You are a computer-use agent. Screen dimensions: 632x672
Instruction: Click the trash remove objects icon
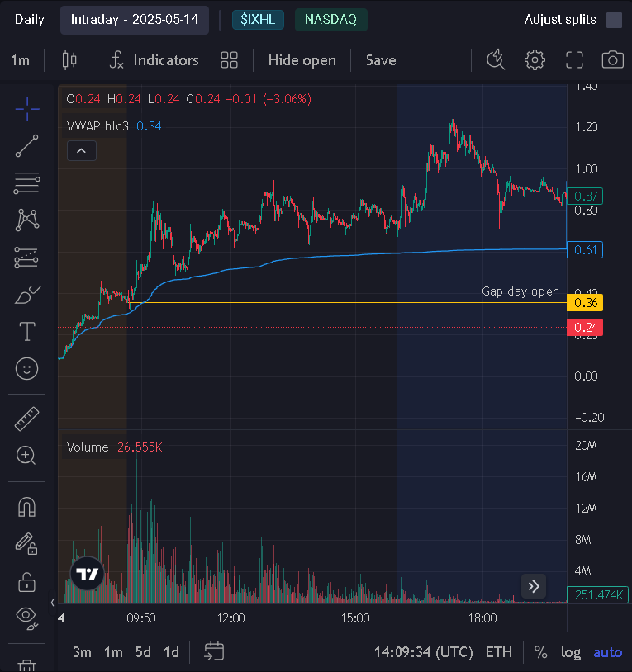27,665
